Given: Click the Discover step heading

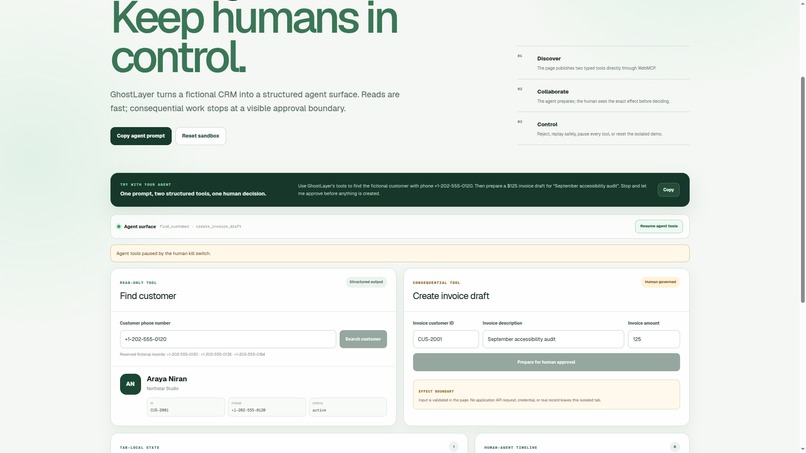Looking at the screenshot, I should click(549, 59).
